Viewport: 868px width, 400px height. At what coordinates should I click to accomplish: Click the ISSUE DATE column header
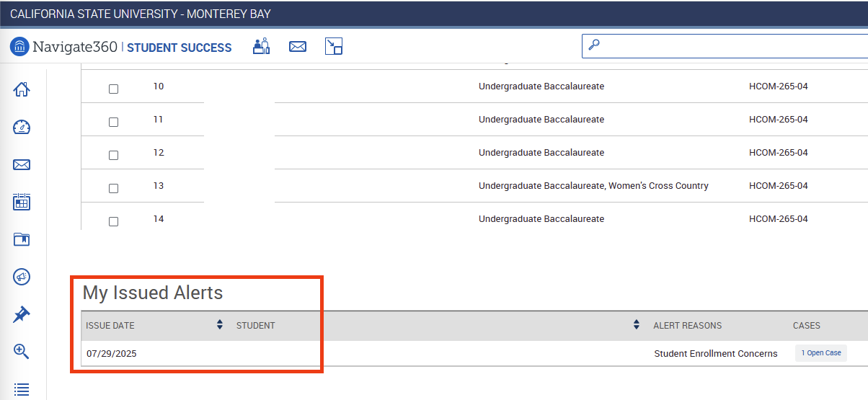[110, 326]
